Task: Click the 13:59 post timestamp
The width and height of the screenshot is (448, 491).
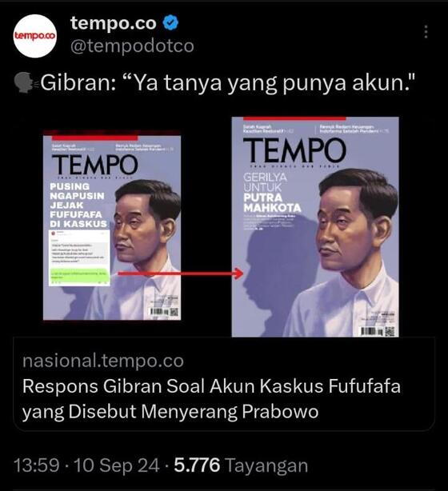Action: click(37, 465)
